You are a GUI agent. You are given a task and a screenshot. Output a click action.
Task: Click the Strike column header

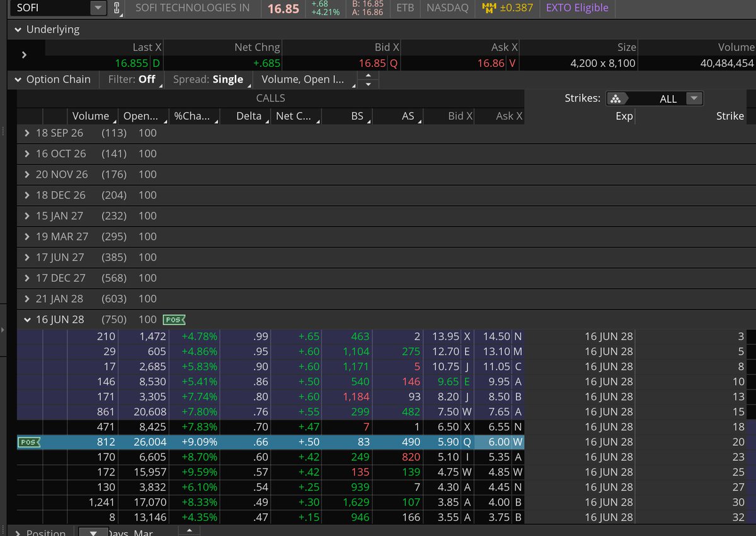730,116
